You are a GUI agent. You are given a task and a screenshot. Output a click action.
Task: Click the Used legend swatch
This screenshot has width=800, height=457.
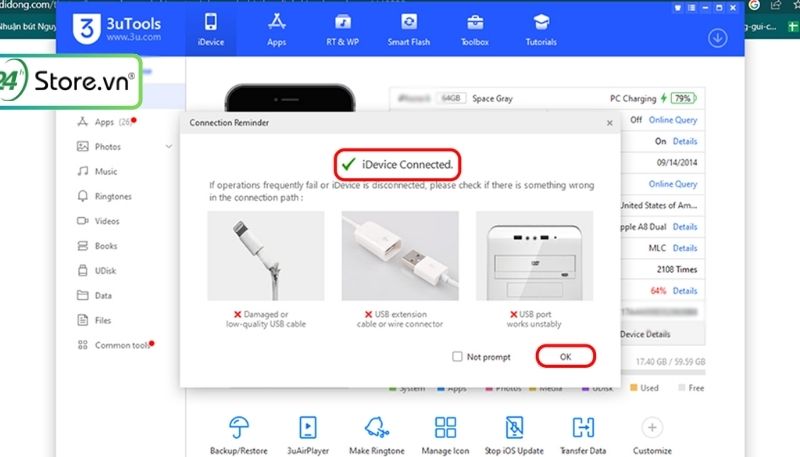click(x=634, y=388)
